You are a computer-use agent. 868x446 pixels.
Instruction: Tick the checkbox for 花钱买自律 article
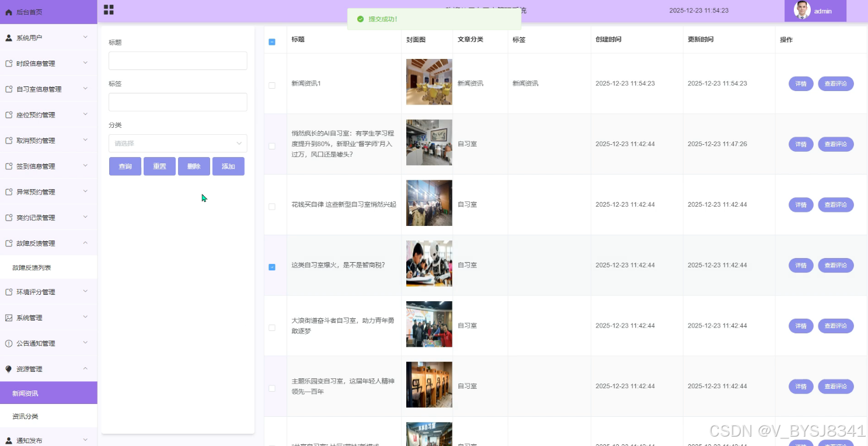(272, 207)
